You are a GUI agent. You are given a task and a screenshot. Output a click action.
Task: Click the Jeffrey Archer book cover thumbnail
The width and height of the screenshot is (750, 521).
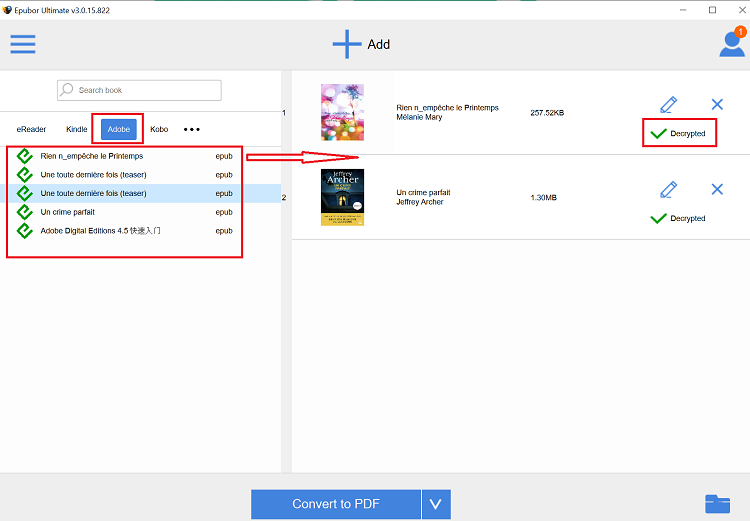342,197
